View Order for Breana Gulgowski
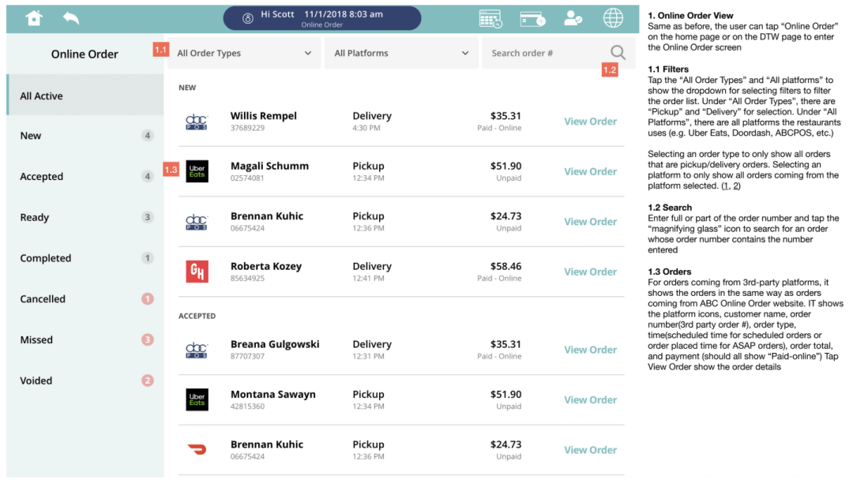The width and height of the screenshot is (868, 487). (x=590, y=350)
